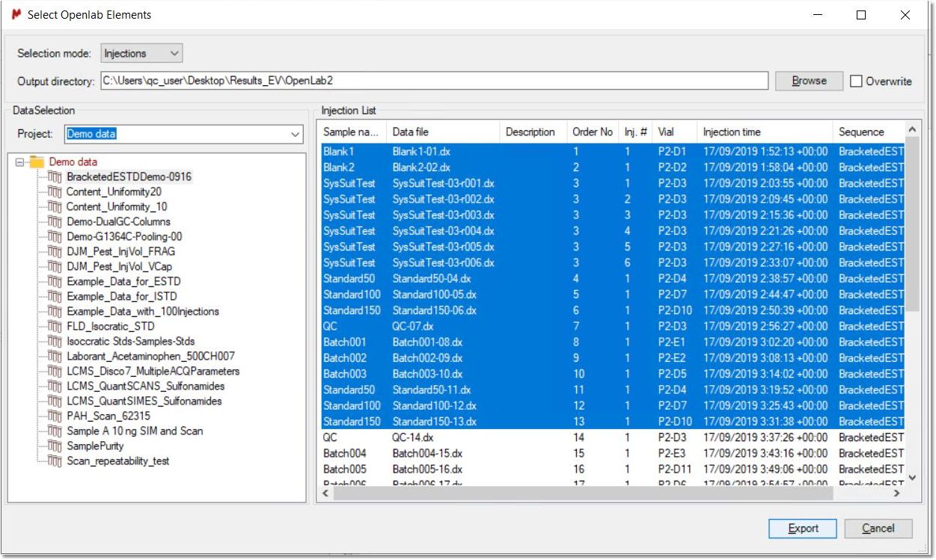Image resolution: width=936 pixels, height=560 pixels.
Task: Click the Browse button
Action: tap(809, 81)
